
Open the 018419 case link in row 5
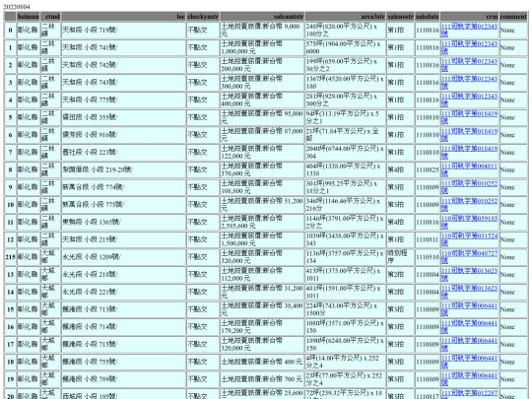[x=469, y=117]
